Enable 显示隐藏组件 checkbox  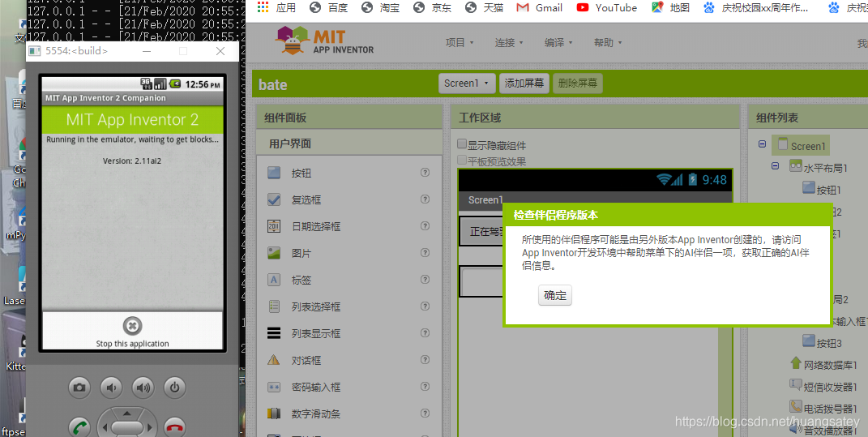point(462,144)
